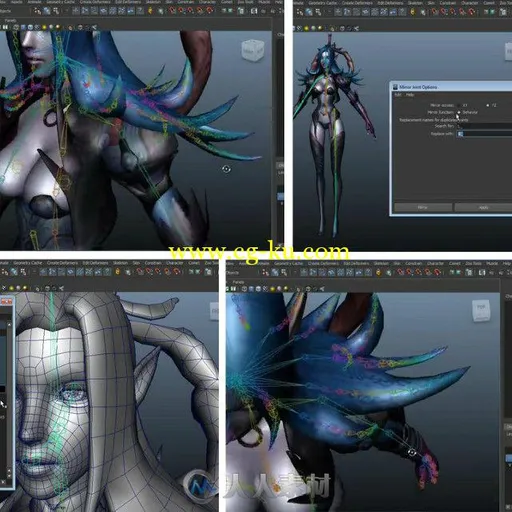Click lock selection icon in hair rig toolbar
512x512 pixels.
379,272
